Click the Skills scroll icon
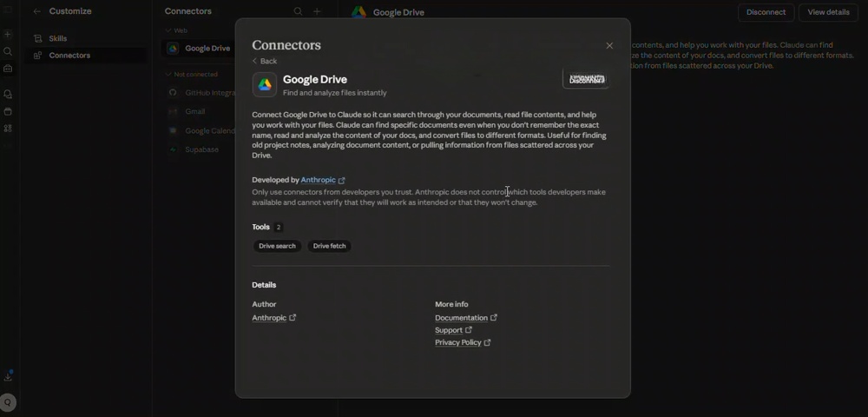 coord(37,38)
